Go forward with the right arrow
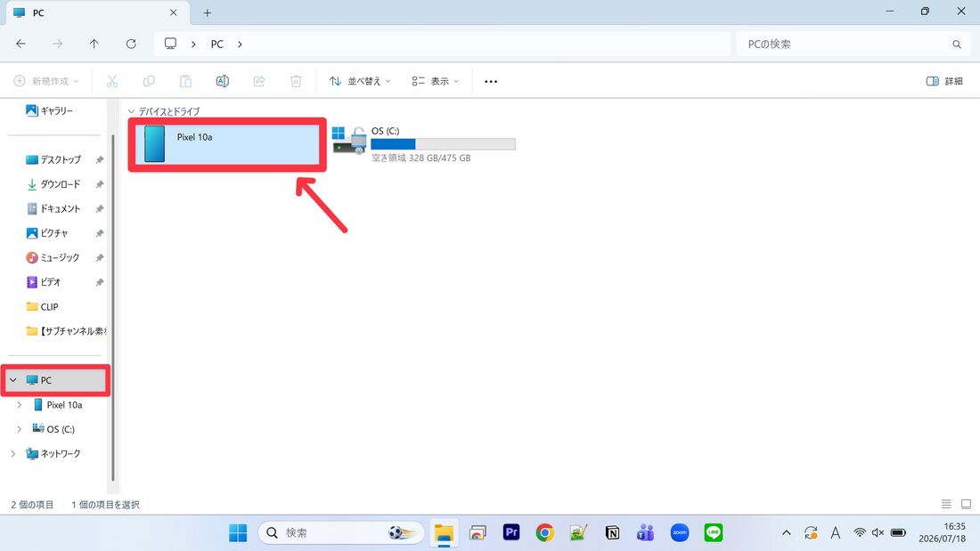 [58, 44]
